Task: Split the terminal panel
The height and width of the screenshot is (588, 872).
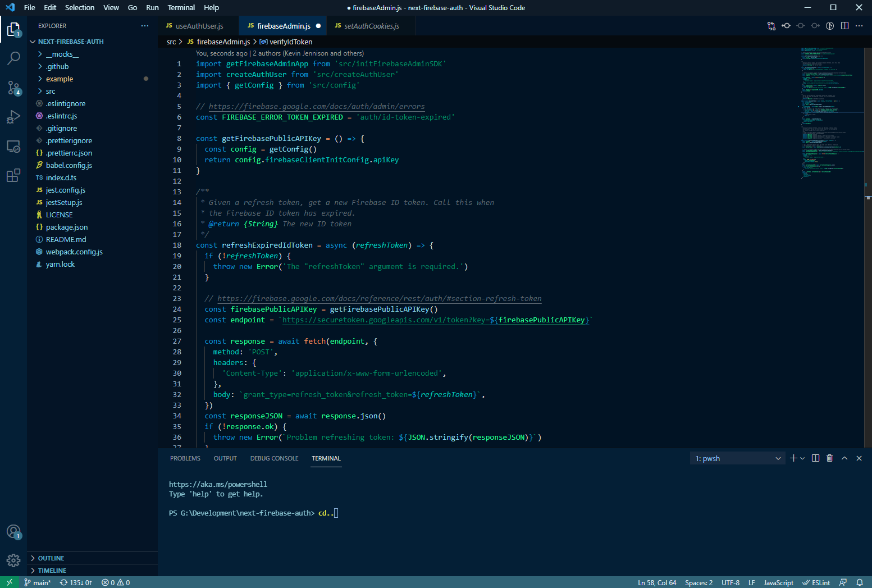Action: click(x=815, y=458)
